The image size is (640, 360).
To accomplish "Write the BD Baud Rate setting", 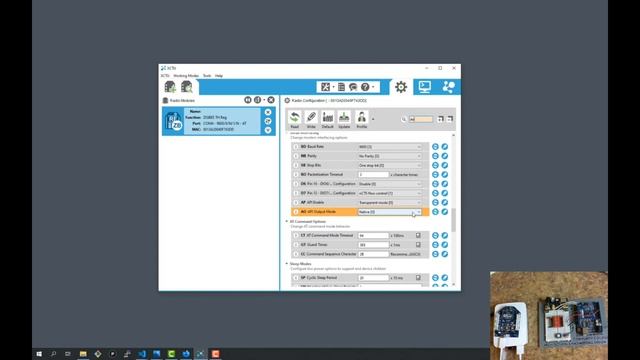I will (444, 147).
